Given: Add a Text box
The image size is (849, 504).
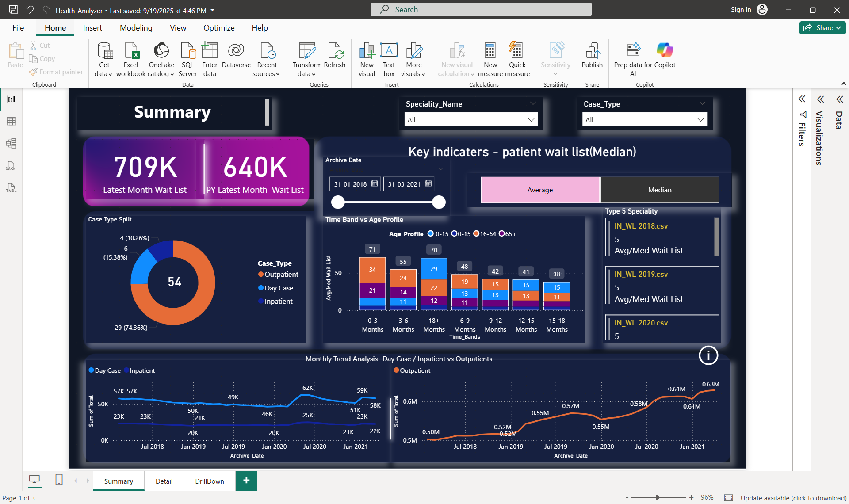Looking at the screenshot, I should pos(389,59).
